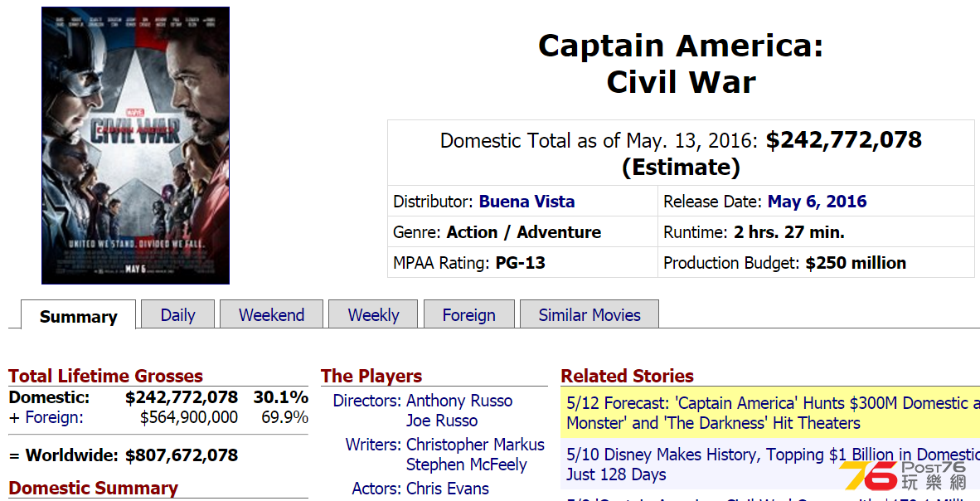Open Anthony Russo's director page
This screenshot has width=980, height=501.
(x=459, y=401)
